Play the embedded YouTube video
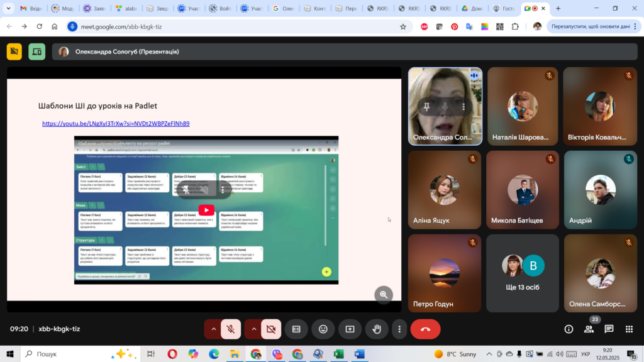This screenshot has width=644, height=362. pyautogui.click(x=206, y=210)
